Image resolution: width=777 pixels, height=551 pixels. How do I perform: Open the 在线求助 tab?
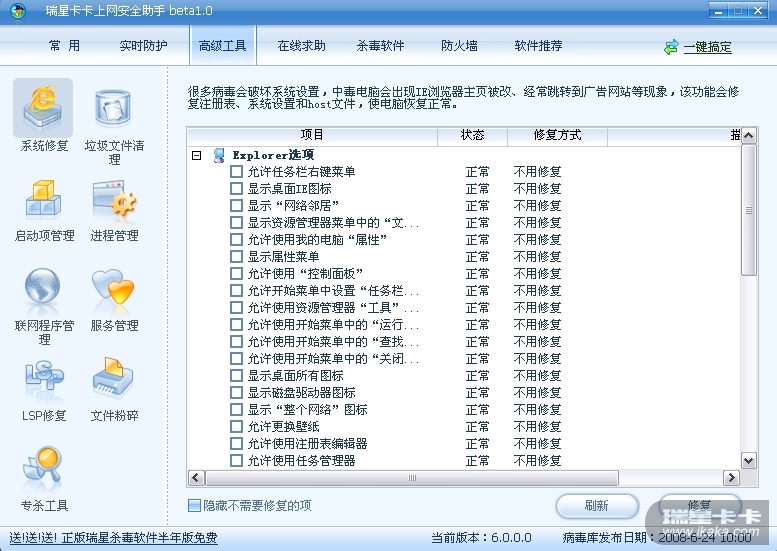tap(301, 46)
